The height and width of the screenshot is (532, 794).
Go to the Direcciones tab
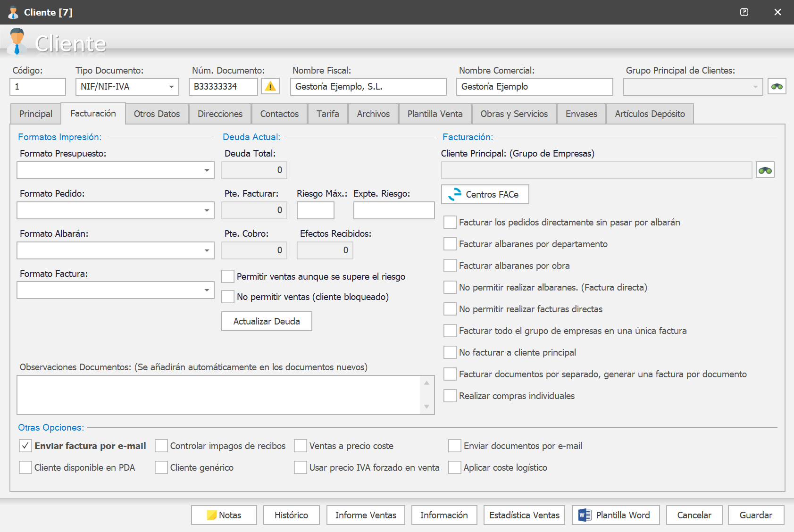tap(220, 114)
